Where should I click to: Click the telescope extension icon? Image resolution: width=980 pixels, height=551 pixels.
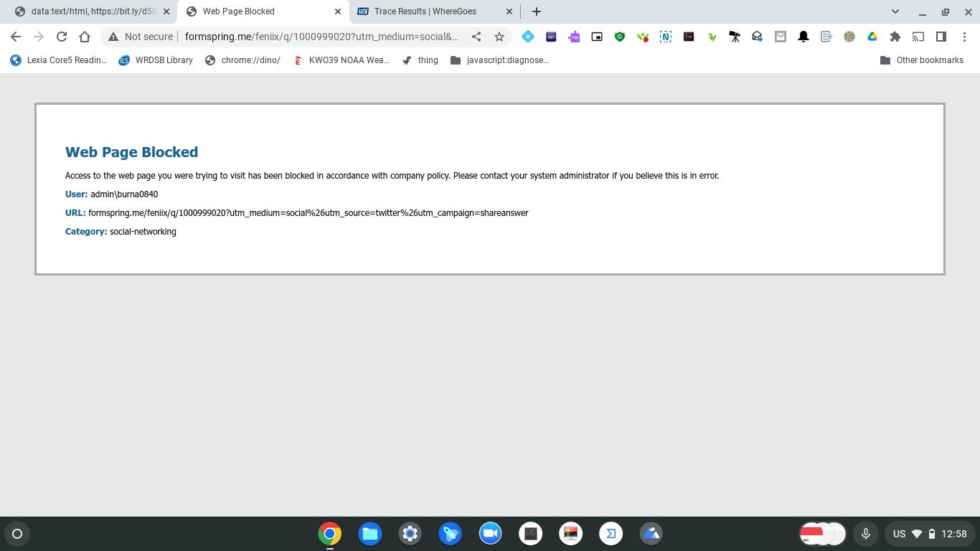[735, 37]
